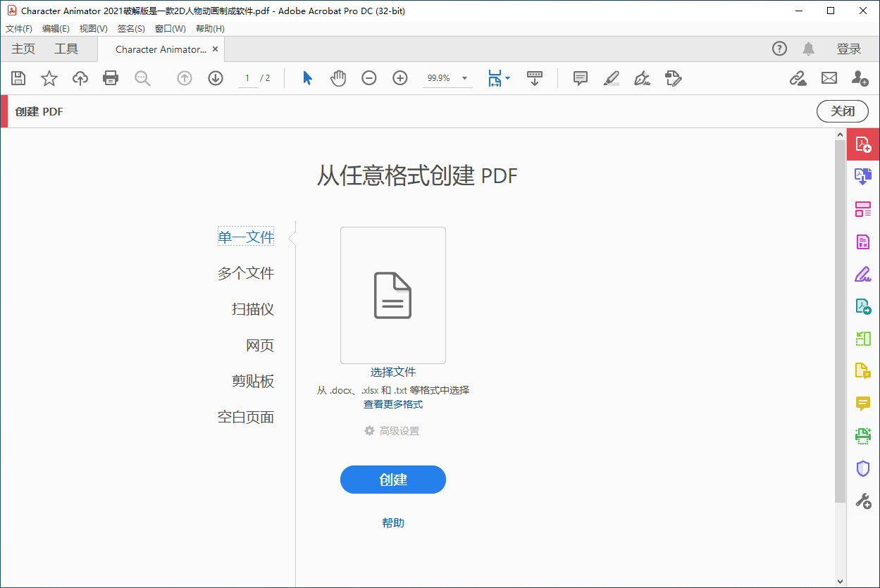Select the 扫描仪 option
Image resolution: width=880 pixels, height=588 pixels.
click(253, 309)
